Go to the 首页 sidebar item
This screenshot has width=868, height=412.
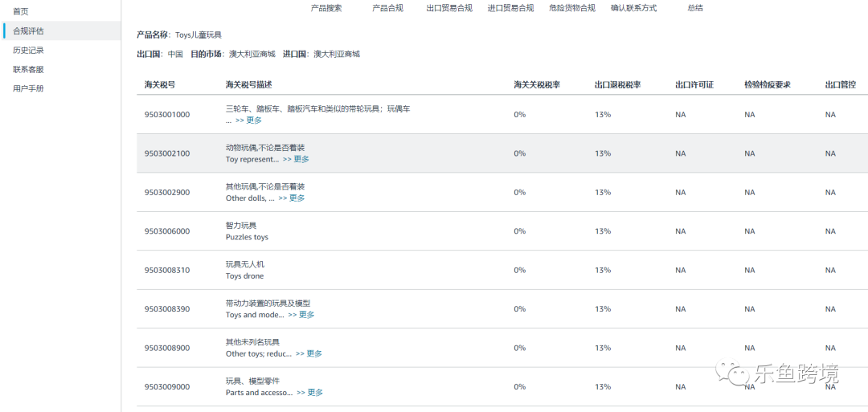[x=21, y=11]
